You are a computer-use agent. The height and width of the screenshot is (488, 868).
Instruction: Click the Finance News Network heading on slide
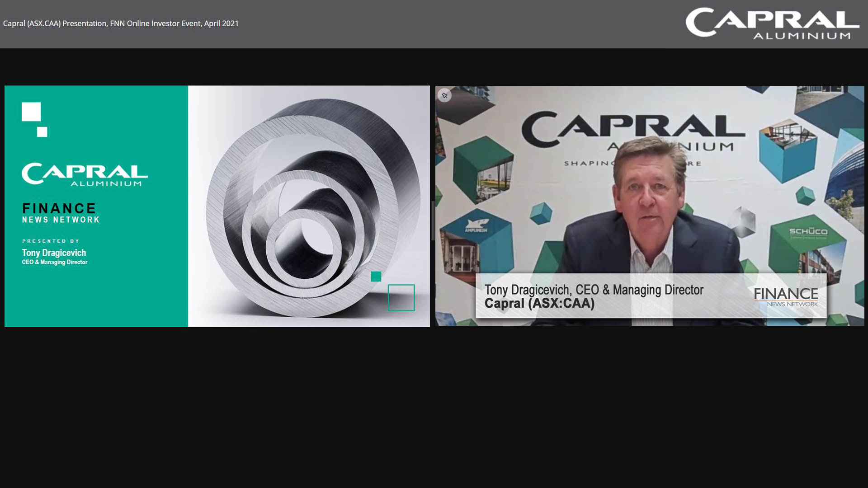click(x=61, y=213)
